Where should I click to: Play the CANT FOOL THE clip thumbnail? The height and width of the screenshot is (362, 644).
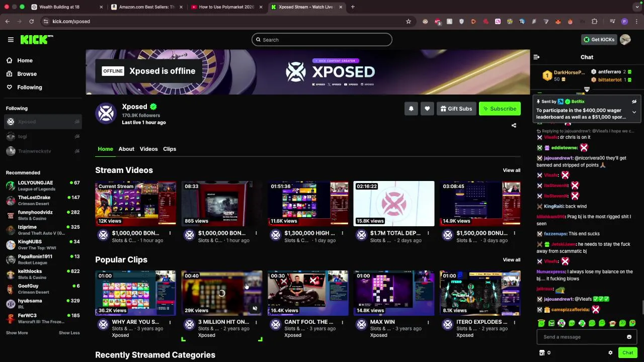[x=308, y=293]
